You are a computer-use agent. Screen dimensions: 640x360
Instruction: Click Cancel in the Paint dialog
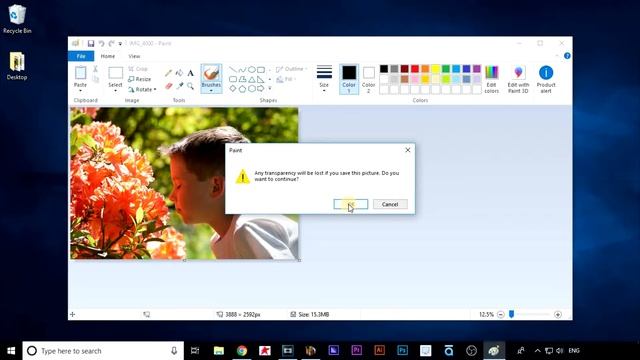390,204
